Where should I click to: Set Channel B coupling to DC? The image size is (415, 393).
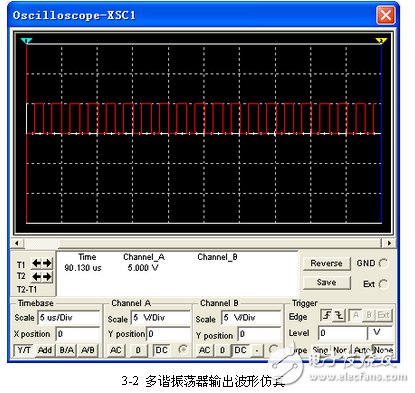pos(240,350)
